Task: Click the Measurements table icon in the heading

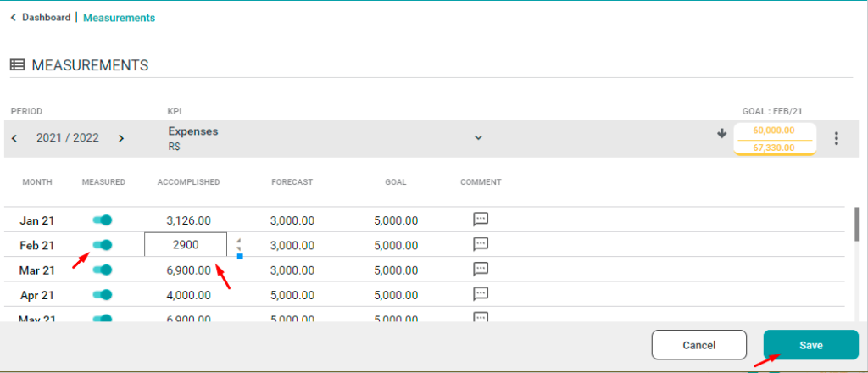Action: [17, 65]
